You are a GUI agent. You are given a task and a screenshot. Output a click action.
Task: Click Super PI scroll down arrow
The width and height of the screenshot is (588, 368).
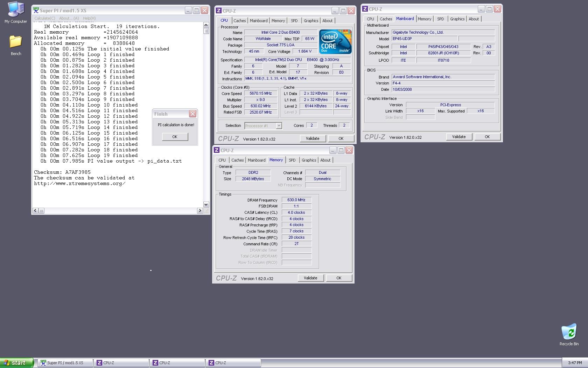pos(206,205)
